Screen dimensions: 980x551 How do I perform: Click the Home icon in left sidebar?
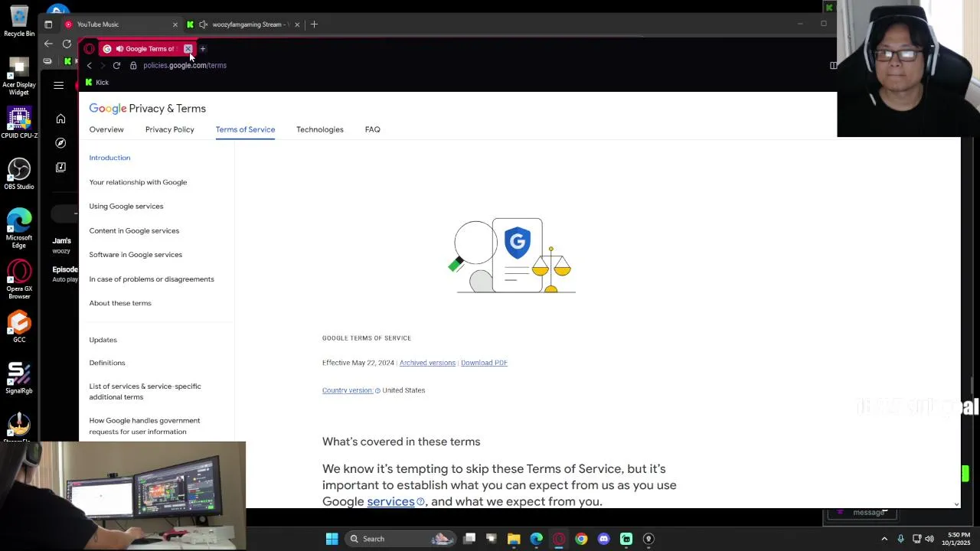coord(60,119)
